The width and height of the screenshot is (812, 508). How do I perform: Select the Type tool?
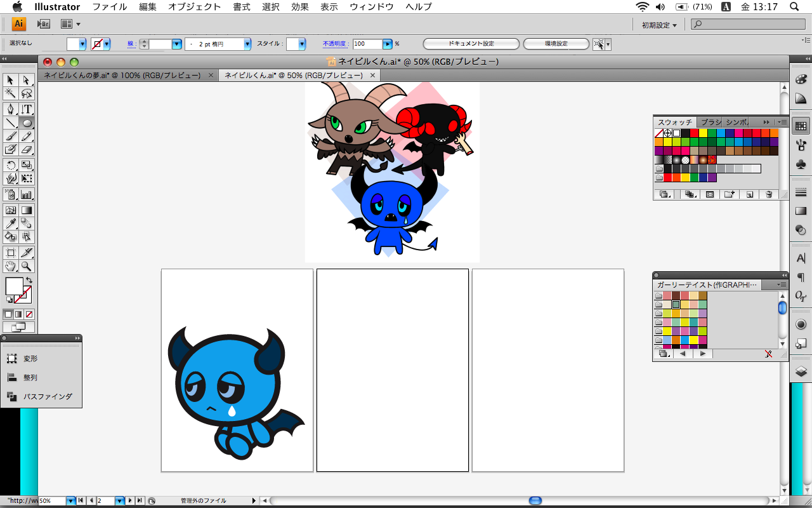click(x=27, y=109)
